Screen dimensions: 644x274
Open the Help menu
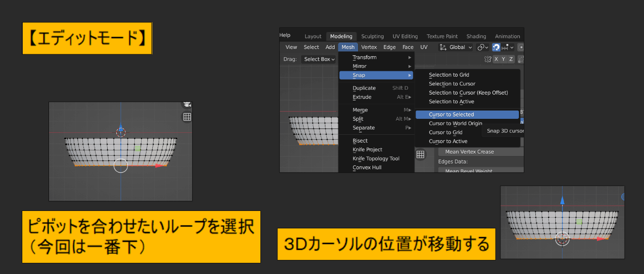click(x=285, y=35)
